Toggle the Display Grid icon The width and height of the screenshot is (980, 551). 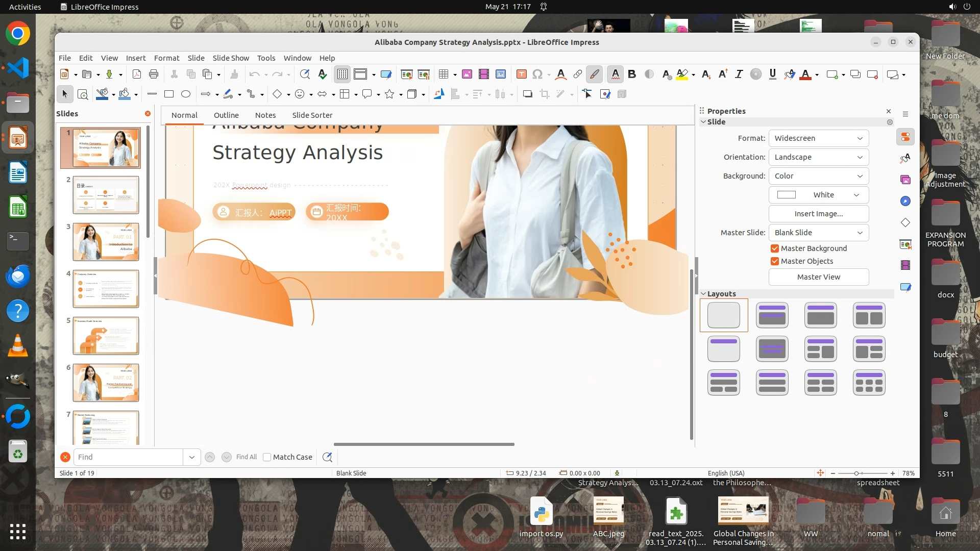coord(342,74)
